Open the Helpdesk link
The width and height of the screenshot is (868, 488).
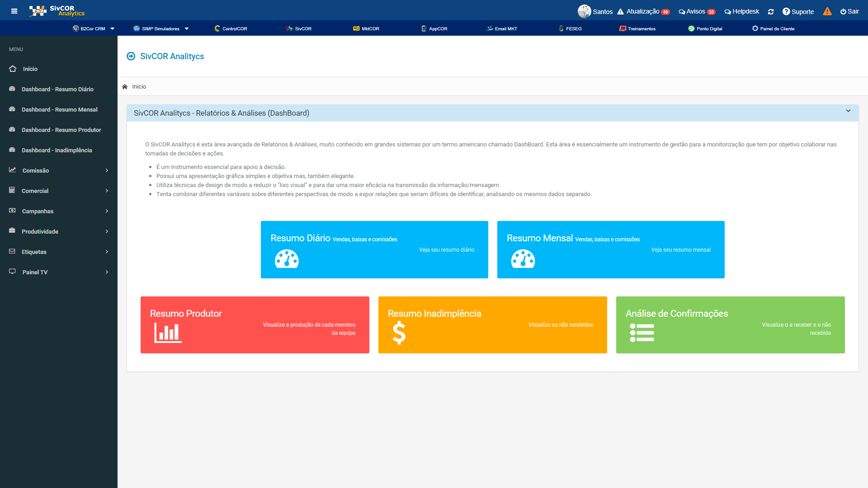pos(741,12)
